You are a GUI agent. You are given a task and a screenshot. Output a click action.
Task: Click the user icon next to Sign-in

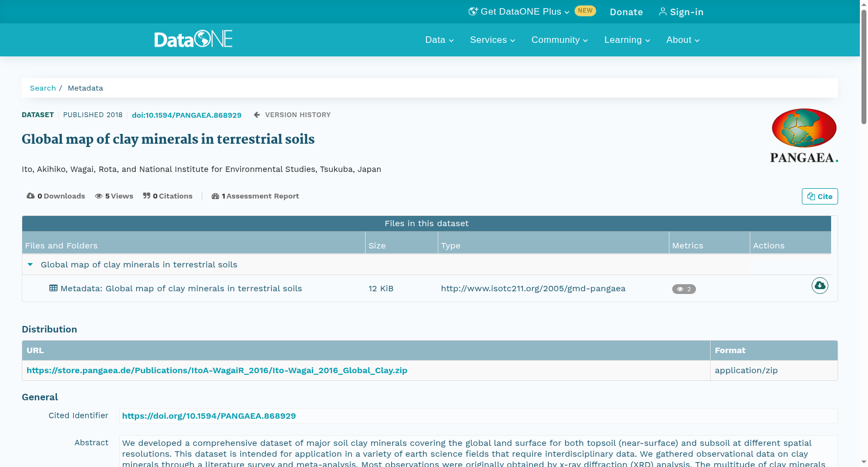point(662,11)
